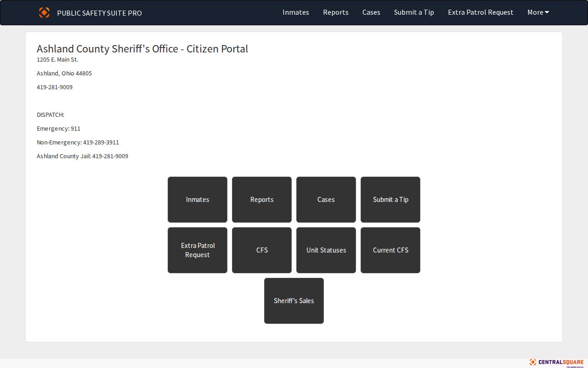588x368 pixels.
Task: View the Unit Statuses tile
Action: (326, 250)
